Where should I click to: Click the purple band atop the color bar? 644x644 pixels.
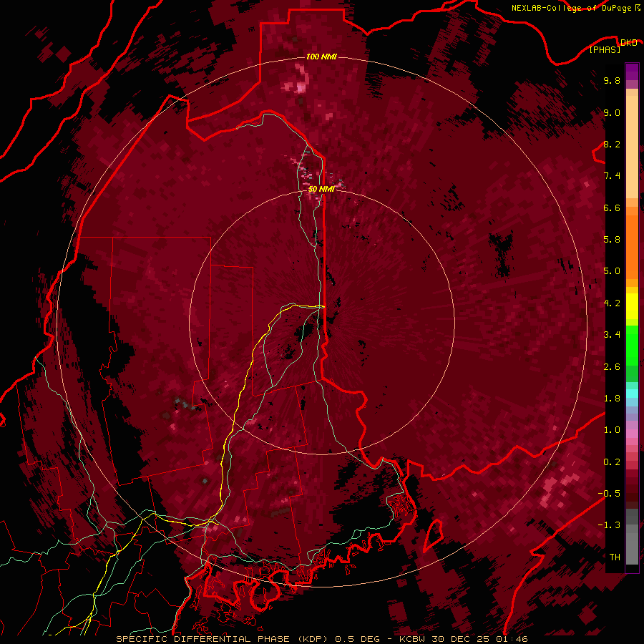pyautogui.click(x=632, y=72)
